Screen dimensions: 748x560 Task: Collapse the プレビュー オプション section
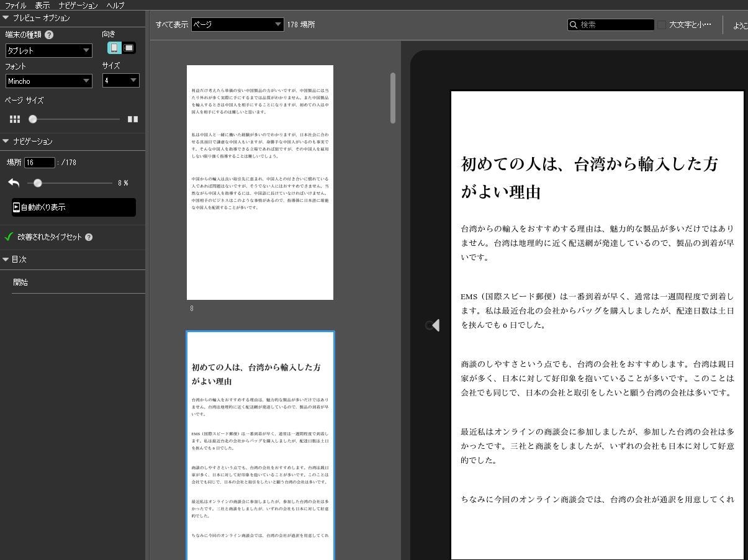(x=6, y=18)
